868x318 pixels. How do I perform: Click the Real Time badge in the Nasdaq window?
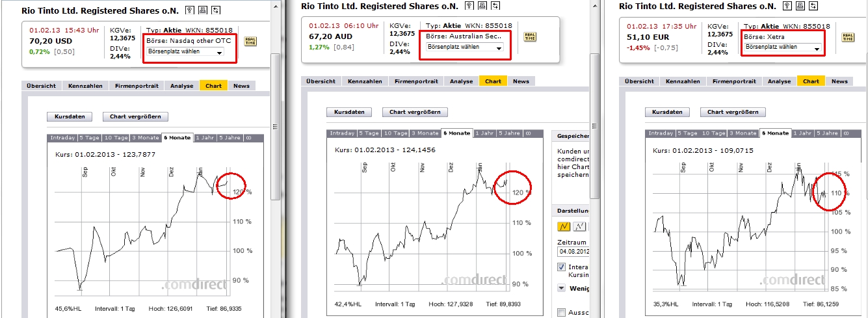250,41
